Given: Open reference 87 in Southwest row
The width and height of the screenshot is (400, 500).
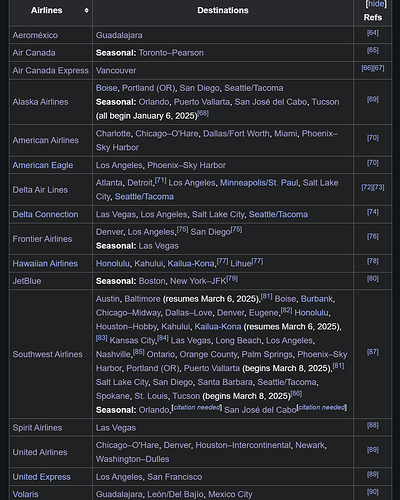Looking at the screenshot, I should tap(373, 352).
